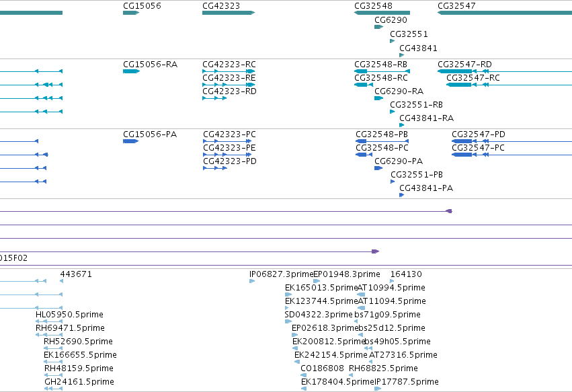
Task: Select the AT10994.5prime EST label
Action: (391, 288)
